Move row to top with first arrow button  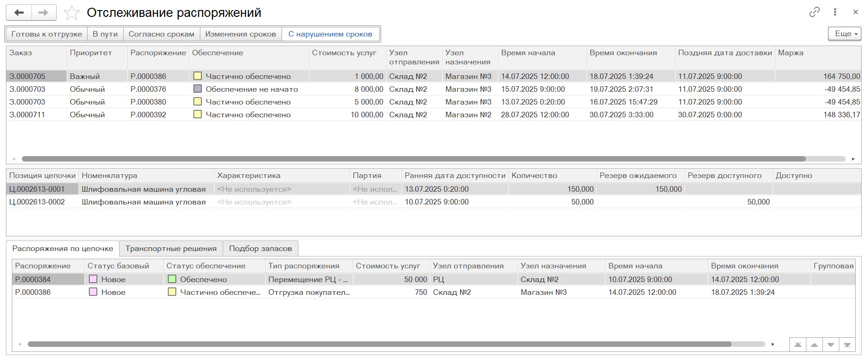pos(798,345)
